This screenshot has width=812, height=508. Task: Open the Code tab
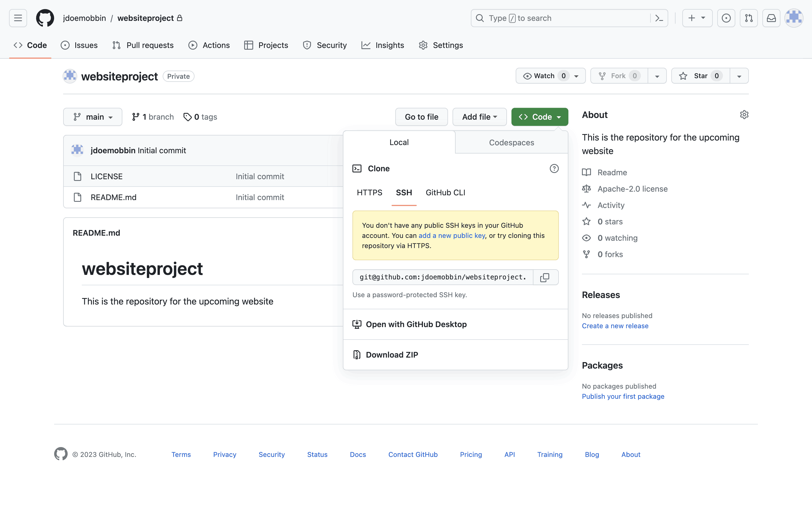pos(30,45)
